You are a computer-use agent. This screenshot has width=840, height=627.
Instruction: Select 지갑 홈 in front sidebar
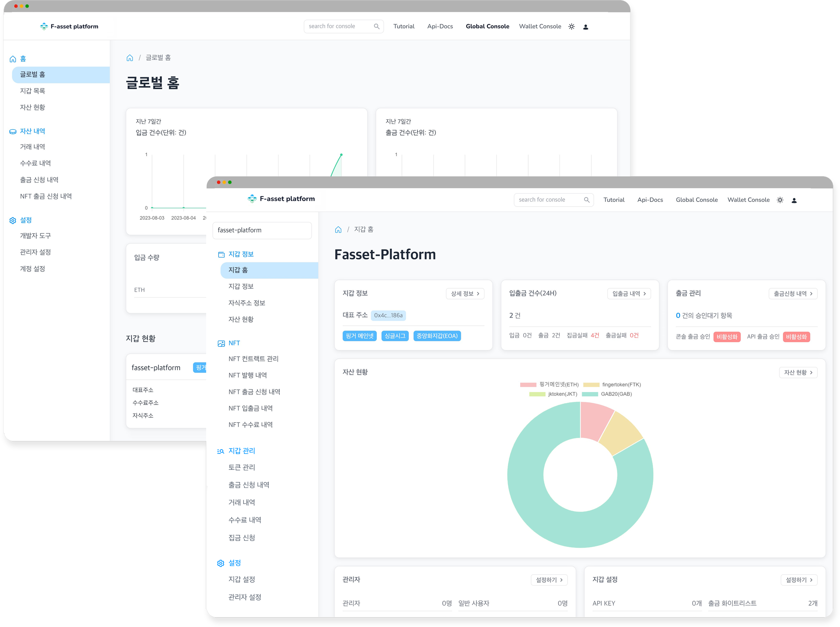pyautogui.click(x=269, y=270)
